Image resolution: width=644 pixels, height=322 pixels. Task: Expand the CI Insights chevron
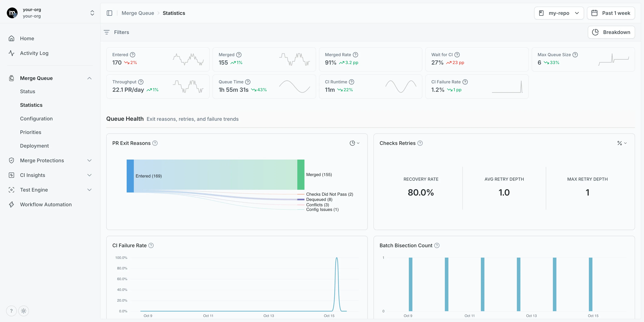89,175
